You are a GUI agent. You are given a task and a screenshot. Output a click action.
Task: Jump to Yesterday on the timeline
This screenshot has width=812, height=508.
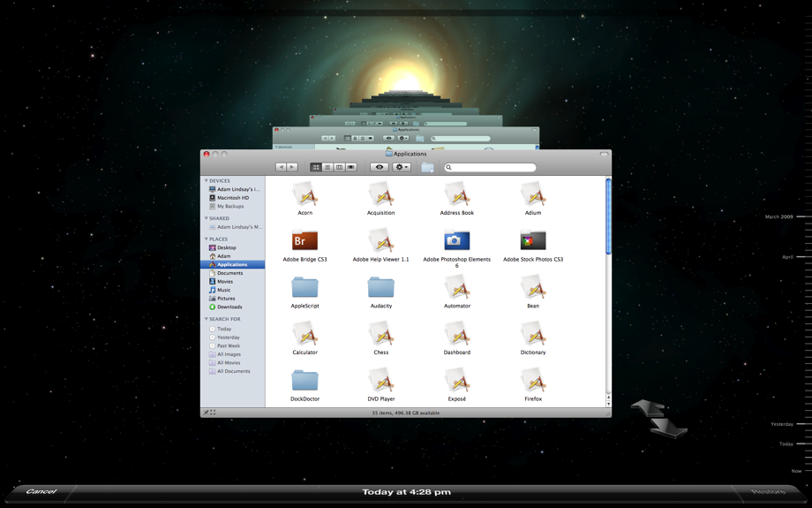(x=782, y=424)
